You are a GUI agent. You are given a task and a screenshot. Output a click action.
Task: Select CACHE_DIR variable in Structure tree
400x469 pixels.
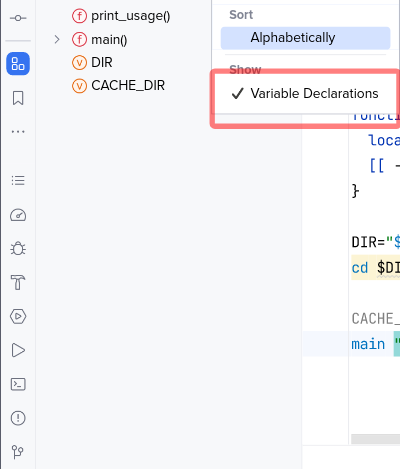coord(128,86)
